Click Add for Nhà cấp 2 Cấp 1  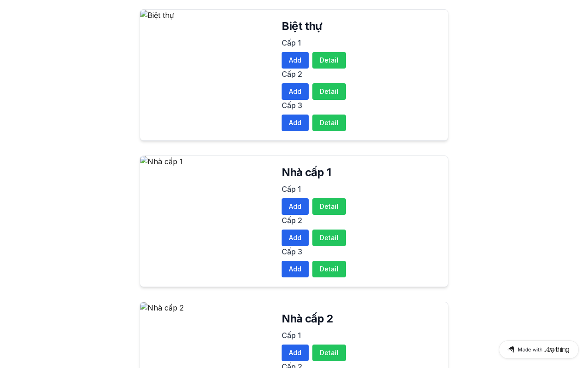[295, 353]
